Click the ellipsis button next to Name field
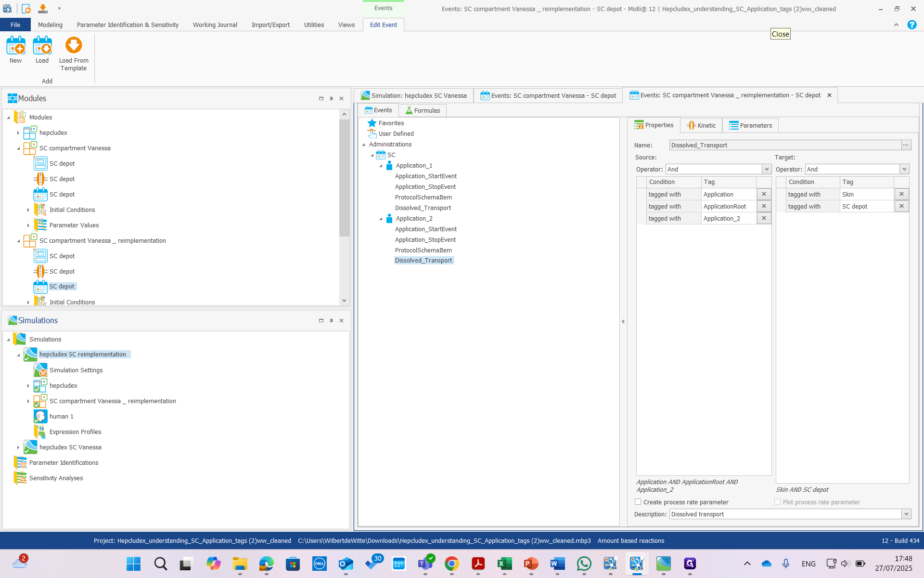Viewport: 924px width, 578px height. (x=905, y=144)
